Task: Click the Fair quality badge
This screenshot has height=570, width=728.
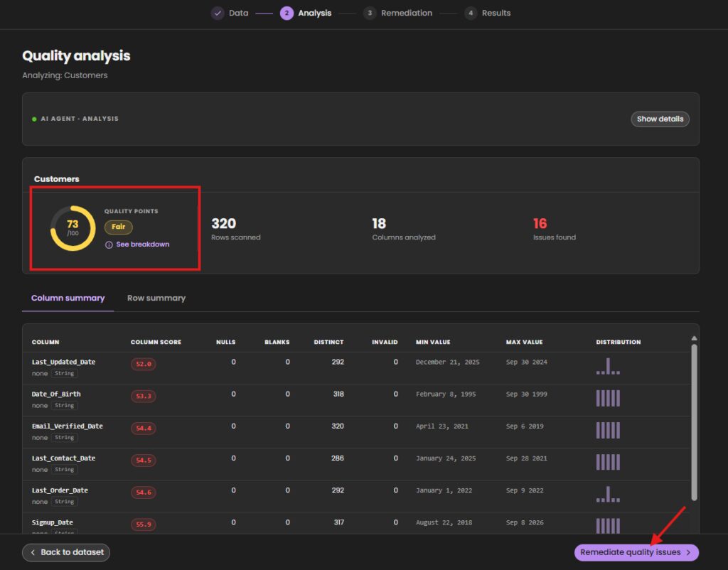Action: pyautogui.click(x=119, y=227)
